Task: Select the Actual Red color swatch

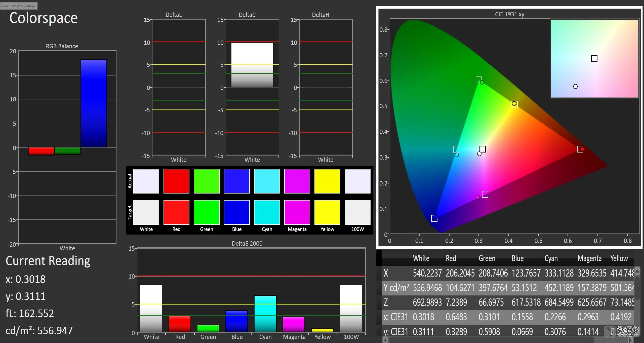Action: (x=176, y=181)
